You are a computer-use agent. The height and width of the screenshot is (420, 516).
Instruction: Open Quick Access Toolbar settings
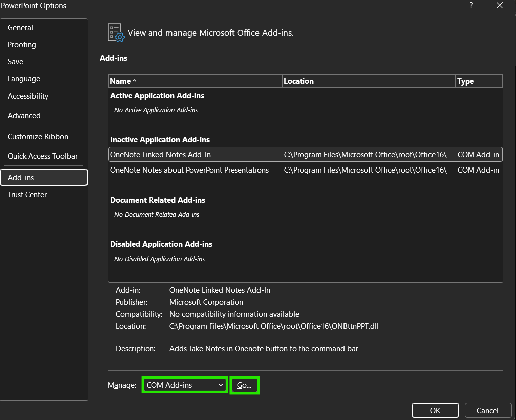pos(43,156)
